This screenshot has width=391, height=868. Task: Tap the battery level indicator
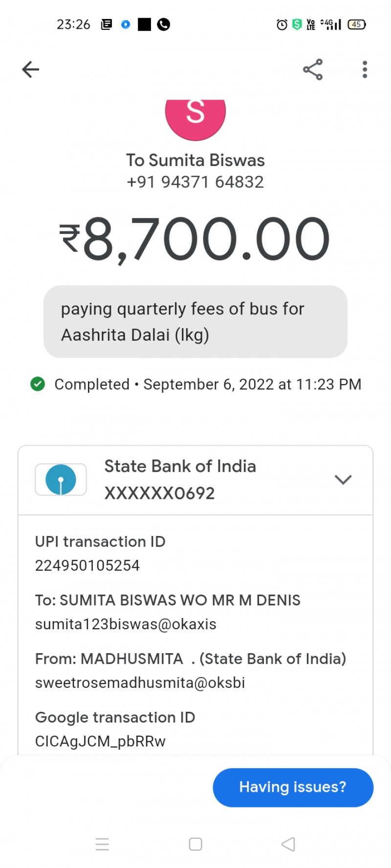(356, 24)
